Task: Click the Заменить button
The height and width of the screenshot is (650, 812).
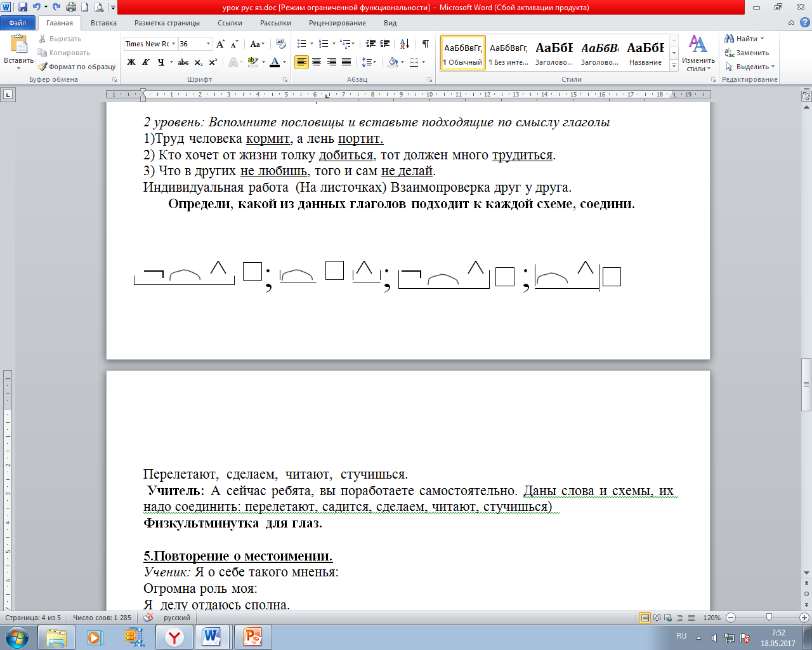Action: click(747, 53)
